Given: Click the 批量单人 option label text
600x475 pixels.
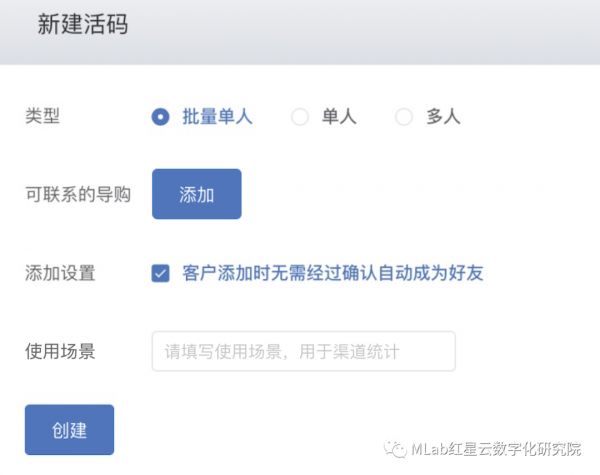Looking at the screenshot, I should point(217,117).
